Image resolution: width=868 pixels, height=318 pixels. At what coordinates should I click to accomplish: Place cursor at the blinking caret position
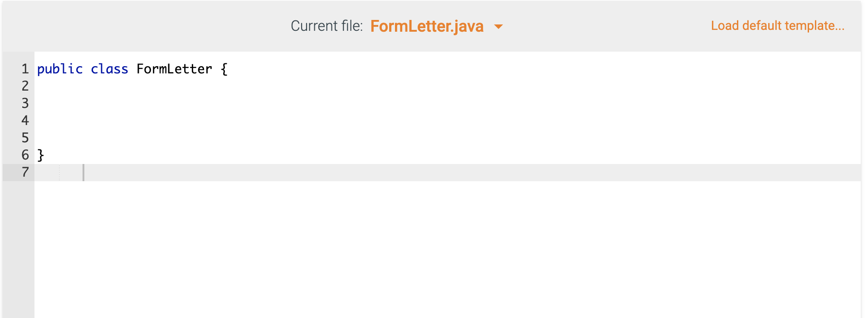coord(84,172)
